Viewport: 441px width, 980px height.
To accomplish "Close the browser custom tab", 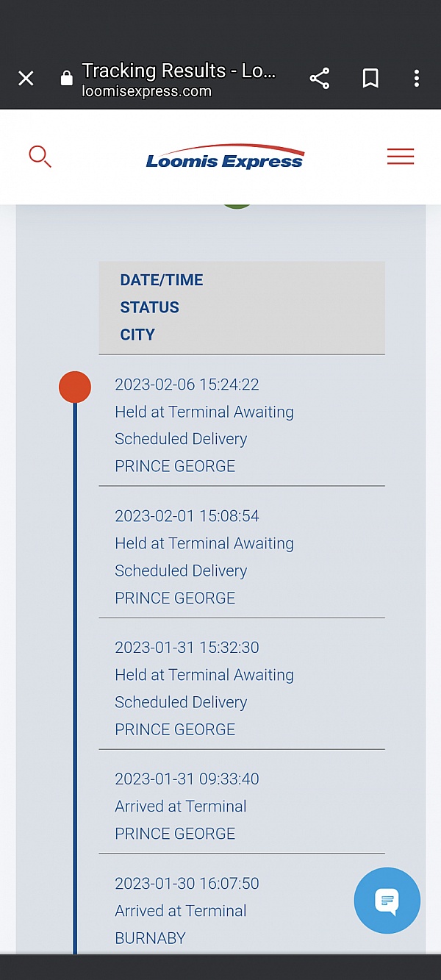I will point(26,79).
